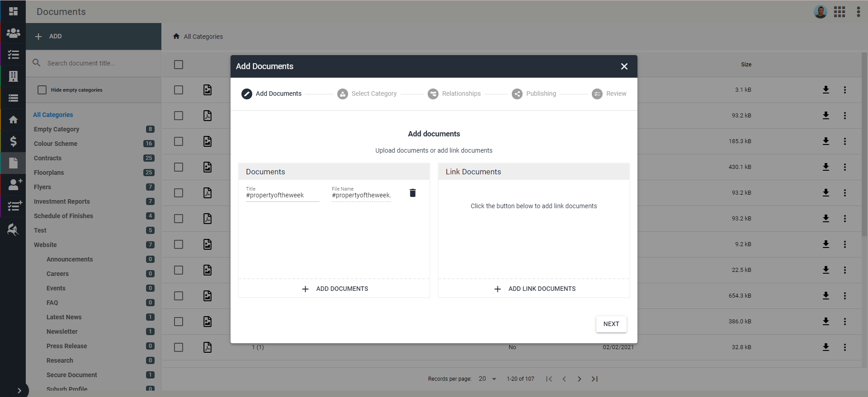Open the add-user icon in sidebar
Screen dimensions: 868x397
coord(14,184)
